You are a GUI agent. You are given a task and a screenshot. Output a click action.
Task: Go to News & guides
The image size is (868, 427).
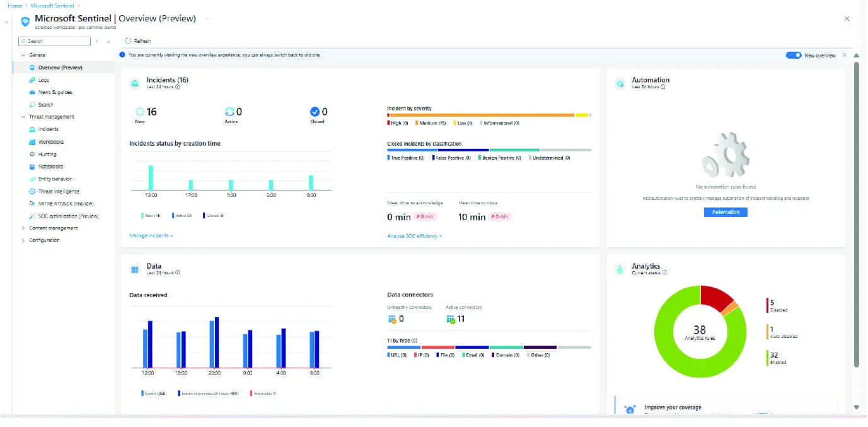(x=55, y=92)
